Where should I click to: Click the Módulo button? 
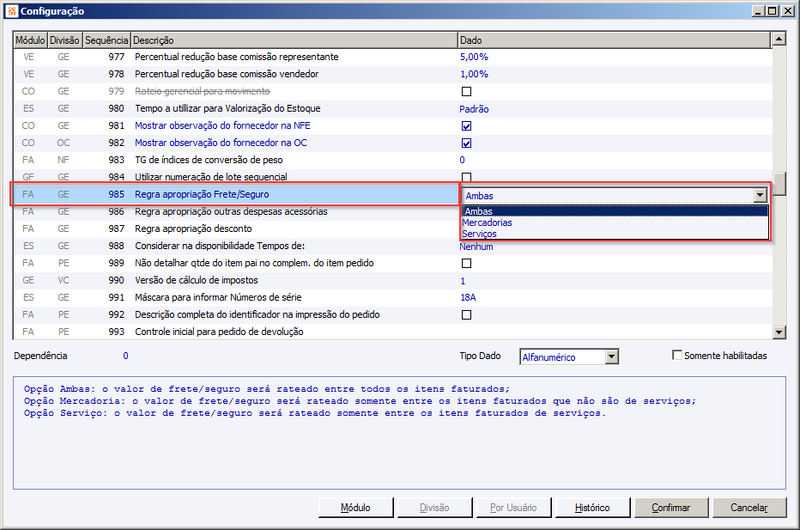tap(356, 508)
